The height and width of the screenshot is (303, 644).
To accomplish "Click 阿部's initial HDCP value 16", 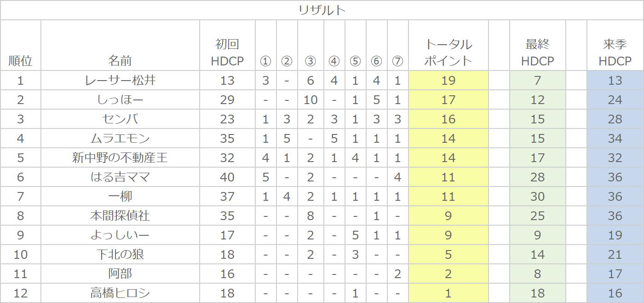I will pos(227,274).
